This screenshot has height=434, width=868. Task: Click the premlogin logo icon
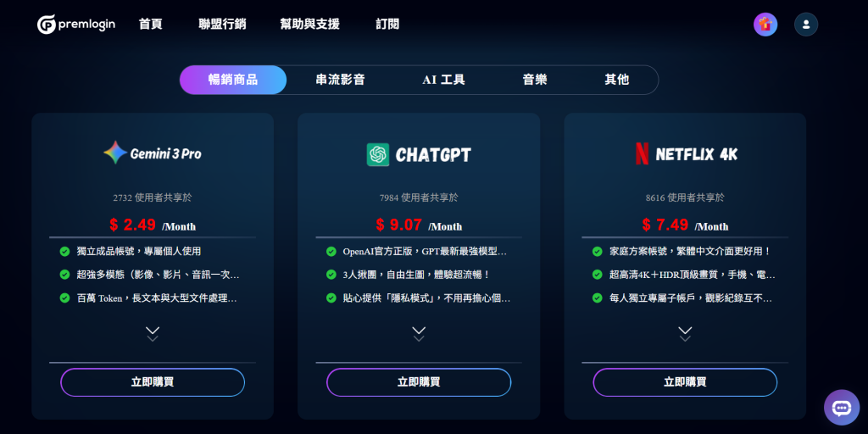click(47, 25)
